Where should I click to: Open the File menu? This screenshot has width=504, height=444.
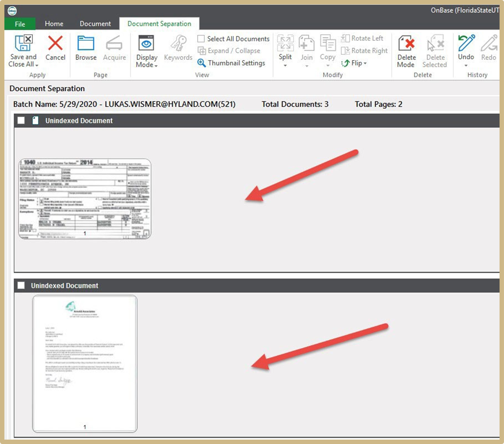point(19,24)
